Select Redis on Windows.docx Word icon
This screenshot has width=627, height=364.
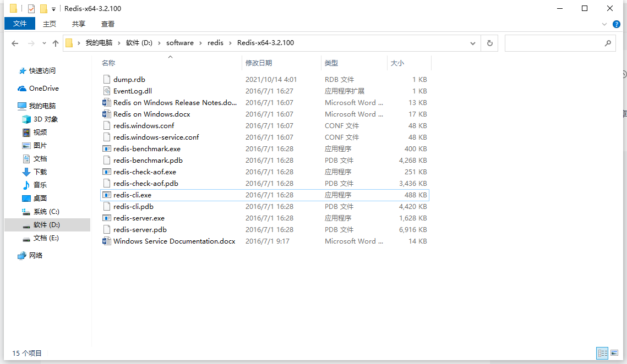pyautogui.click(x=106, y=114)
